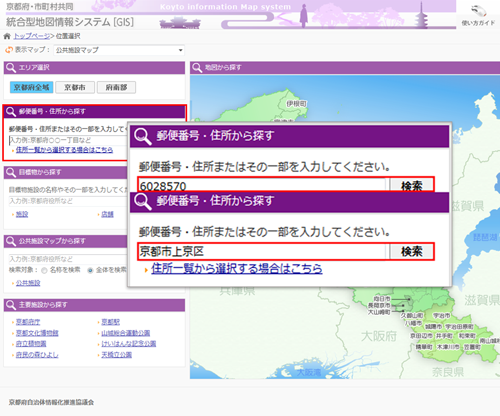500x416 pixels.
Task: Open large 住所一覧から選択する場合はこちら link in enlarged callout
Action: (x=237, y=268)
